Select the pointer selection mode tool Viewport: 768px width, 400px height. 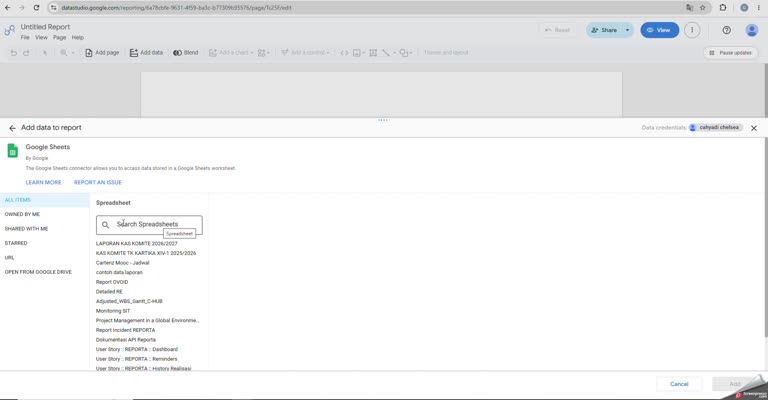[45, 53]
